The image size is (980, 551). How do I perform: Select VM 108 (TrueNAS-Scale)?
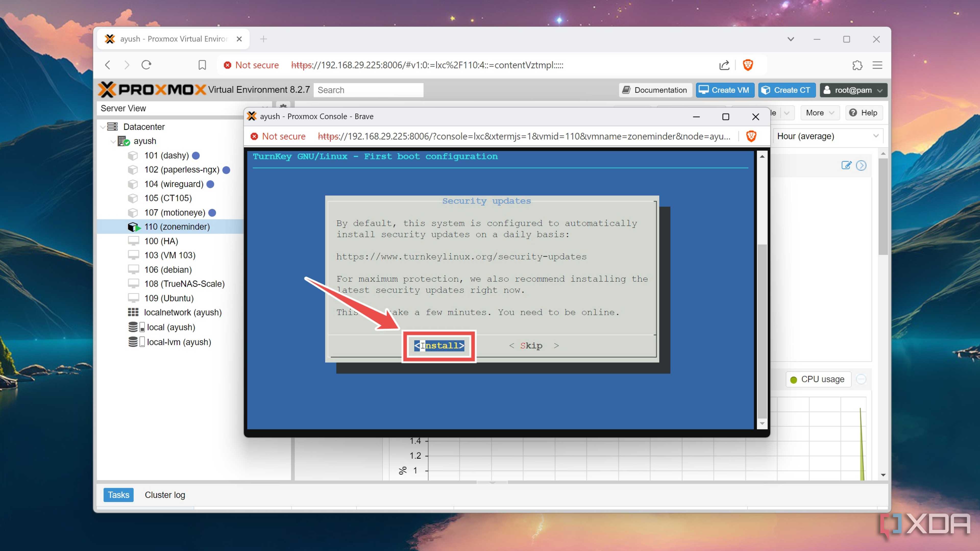coord(185,284)
